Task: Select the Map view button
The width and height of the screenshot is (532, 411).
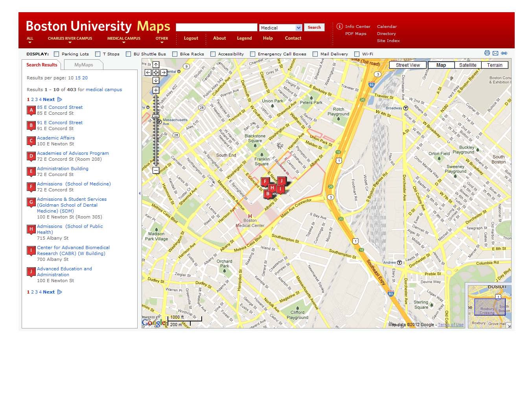Action: point(441,65)
